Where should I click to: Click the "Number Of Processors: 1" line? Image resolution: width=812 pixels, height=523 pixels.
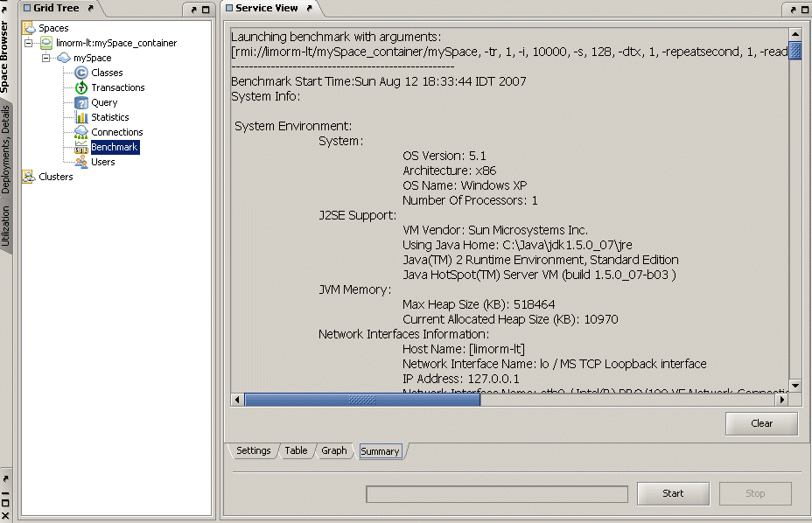click(470, 200)
